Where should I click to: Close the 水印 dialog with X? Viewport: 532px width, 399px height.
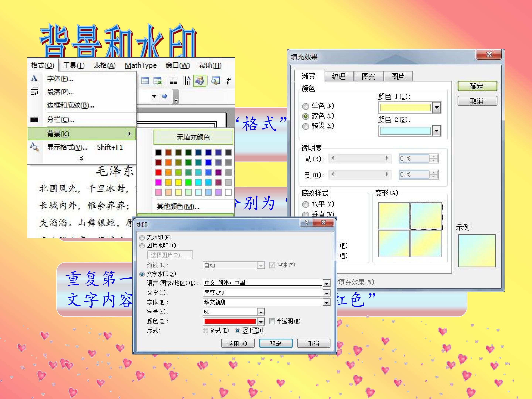point(323,222)
